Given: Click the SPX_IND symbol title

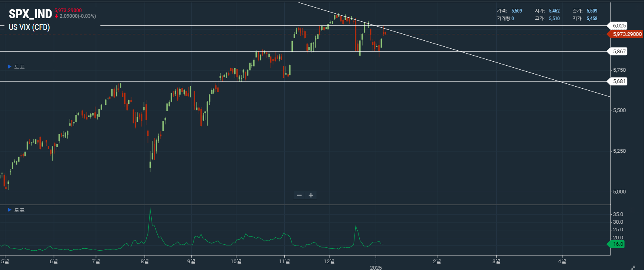Looking at the screenshot, I should coord(30,14).
